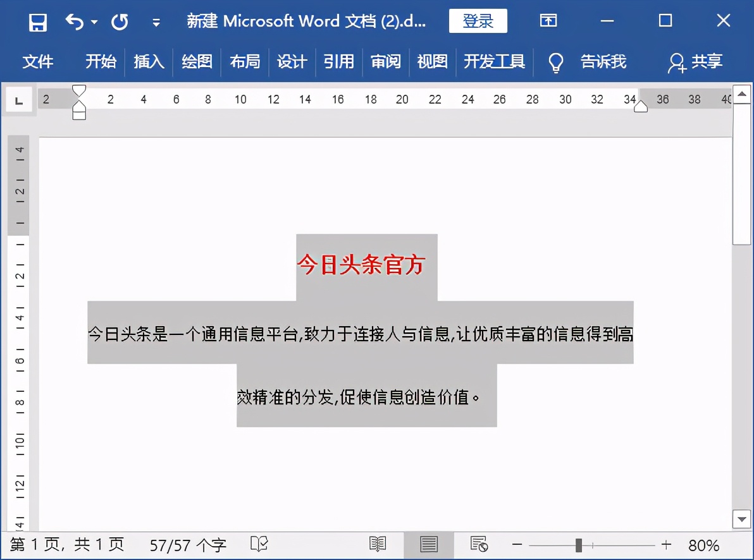Click the line 效精准的分发,促使信息创造价值
Screen dimensions: 754x560
pos(358,397)
